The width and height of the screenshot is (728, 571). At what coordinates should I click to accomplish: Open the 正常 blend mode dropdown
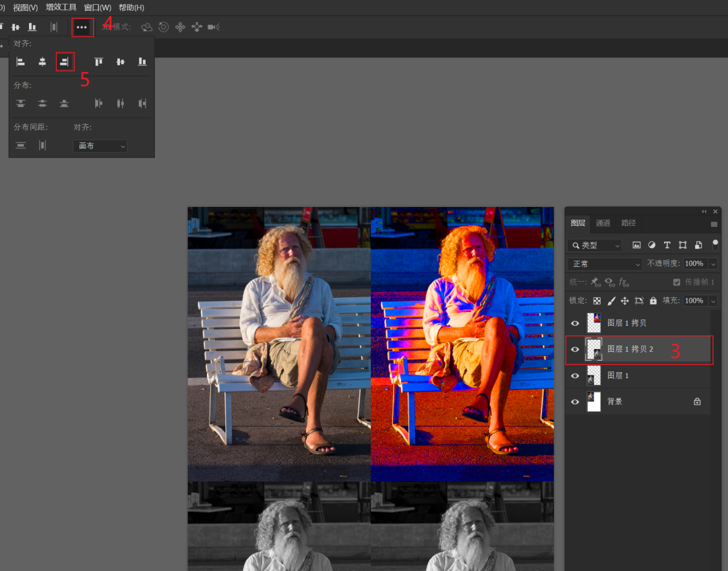605,264
